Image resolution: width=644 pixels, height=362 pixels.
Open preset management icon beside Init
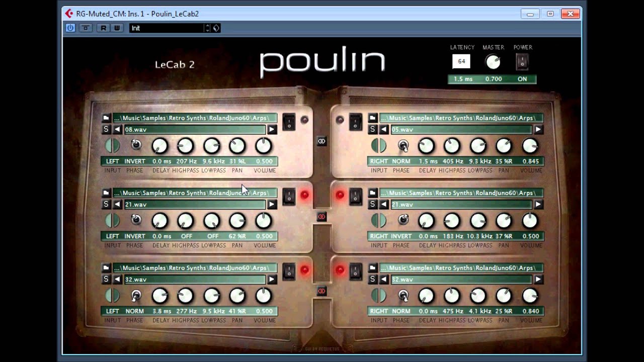coord(216,28)
